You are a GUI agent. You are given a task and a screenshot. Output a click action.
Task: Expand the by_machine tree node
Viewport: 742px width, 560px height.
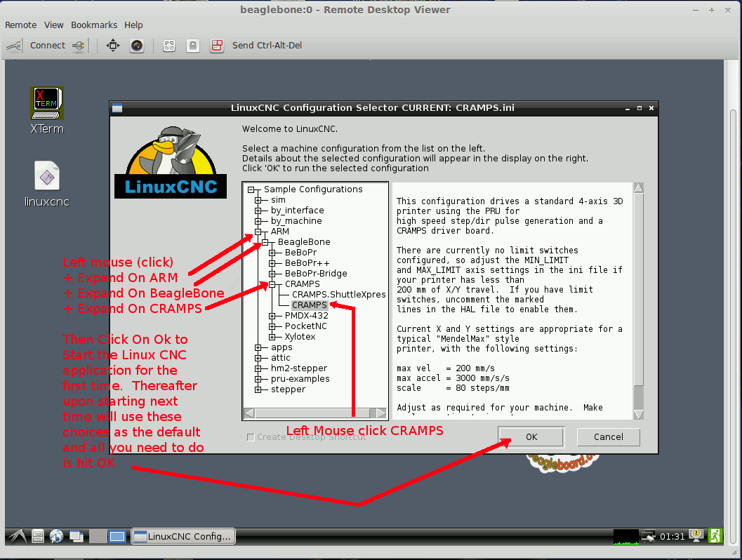(258, 221)
